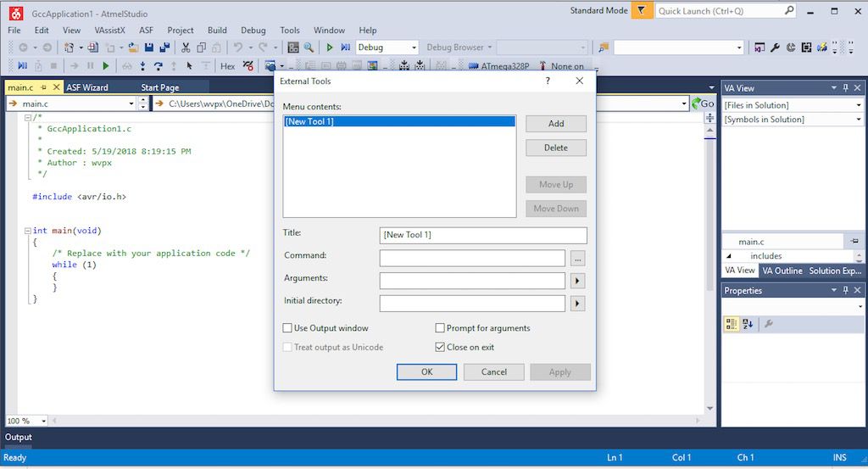Click the clear all breakpoints icon
Image resolution: width=868 pixels, height=469 pixels.
tap(248, 66)
